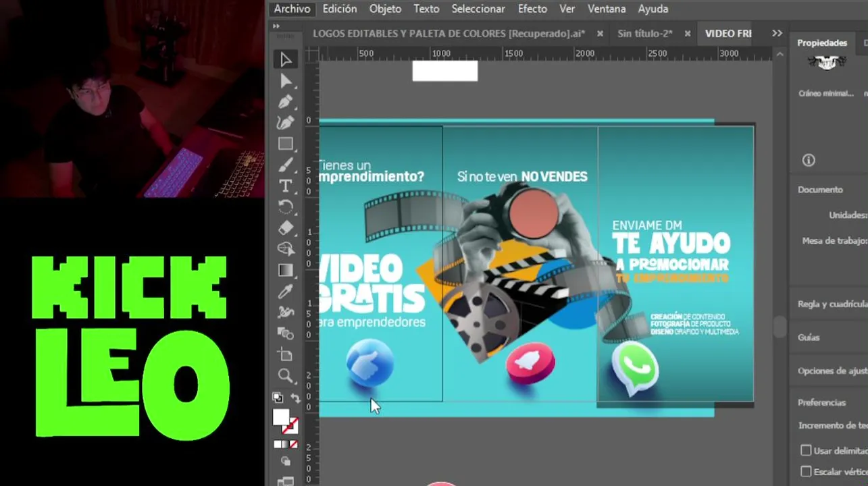Screen dimensions: 868x486
Task: Select the Symbol Sprayer tool
Action: (x=286, y=312)
